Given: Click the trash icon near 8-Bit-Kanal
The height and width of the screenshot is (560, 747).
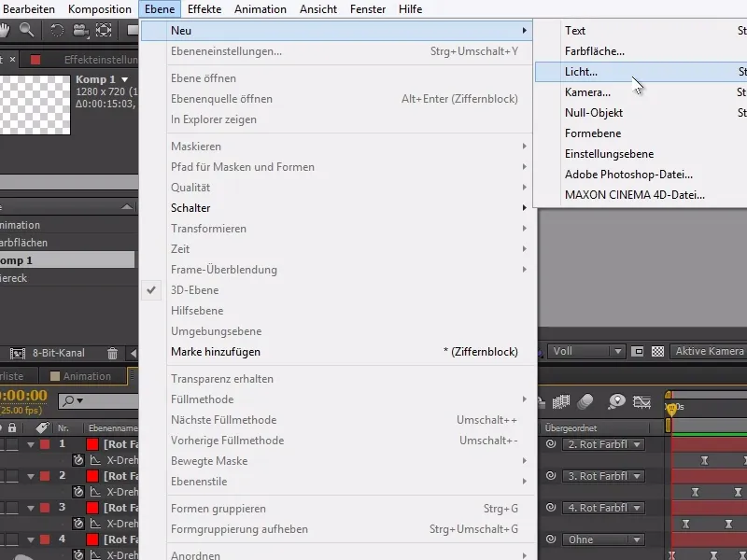Looking at the screenshot, I should (111, 353).
